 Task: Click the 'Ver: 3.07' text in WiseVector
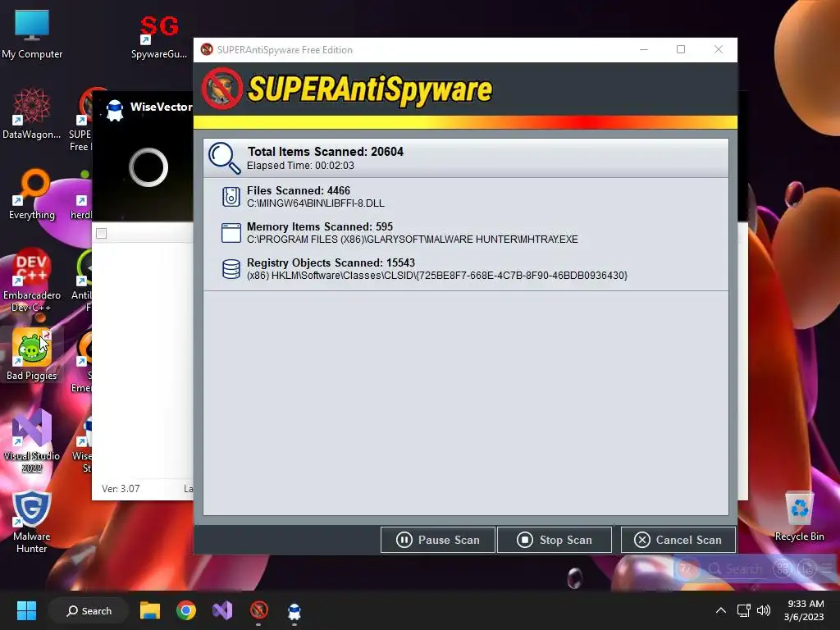coord(121,489)
